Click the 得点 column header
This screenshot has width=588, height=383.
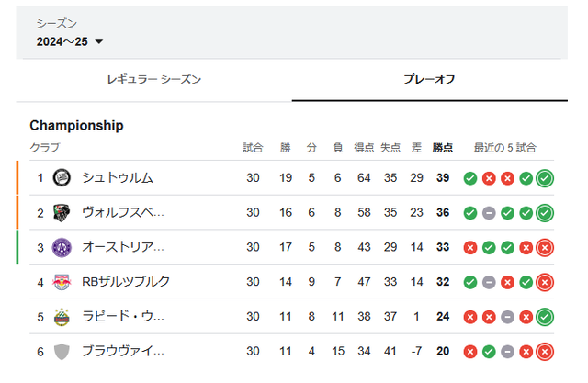[364, 147]
